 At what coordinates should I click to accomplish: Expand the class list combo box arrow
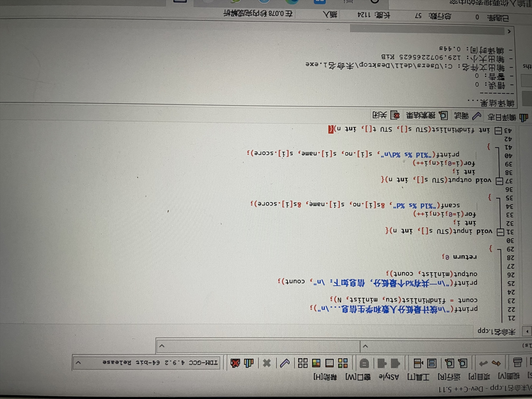click(x=365, y=347)
